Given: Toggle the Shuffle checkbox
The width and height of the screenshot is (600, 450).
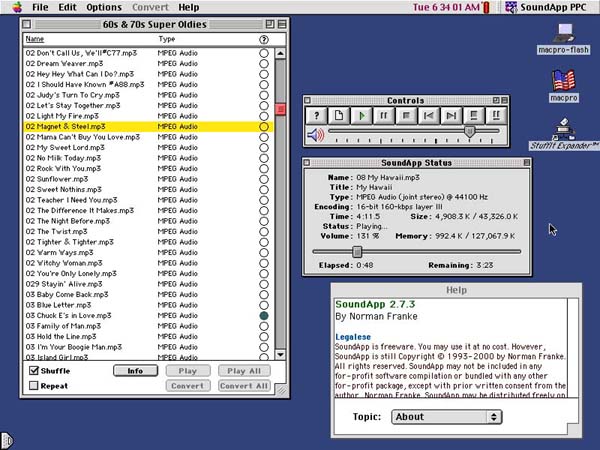Looking at the screenshot, I should pos(34,370).
